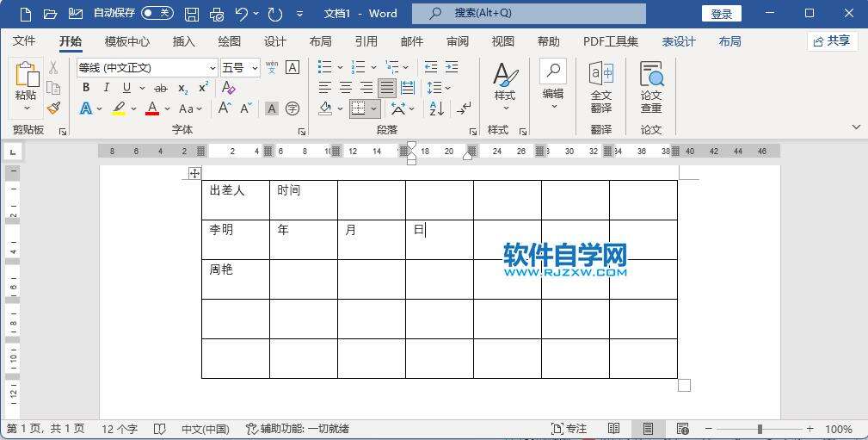Toggle Bold formatting
The height and width of the screenshot is (440, 868).
pos(86,88)
